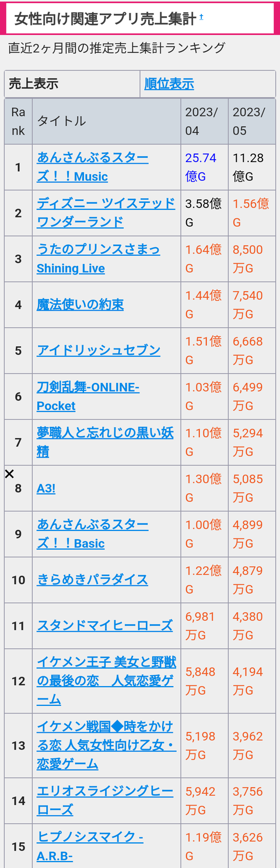Click the dagger footnote mark beside the heading

(201, 17)
